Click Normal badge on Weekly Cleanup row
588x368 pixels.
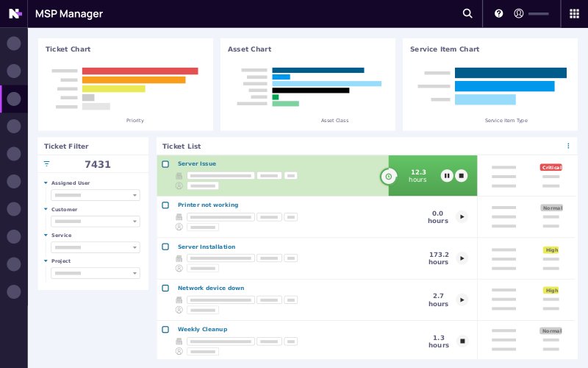551,331
